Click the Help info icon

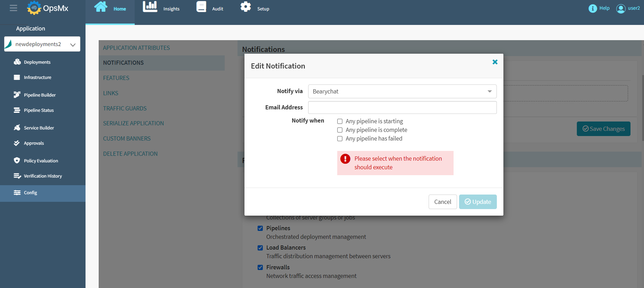pyautogui.click(x=592, y=8)
